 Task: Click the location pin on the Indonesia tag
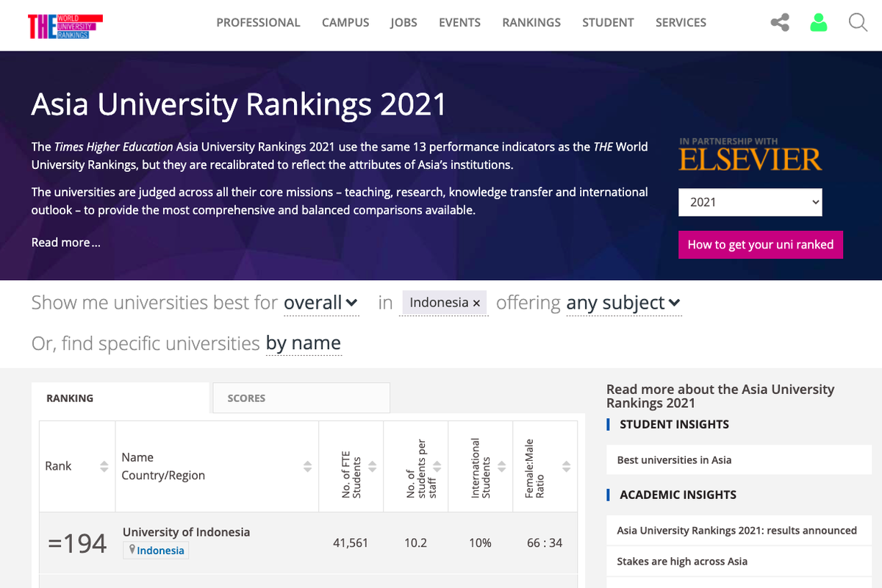point(133,550)
